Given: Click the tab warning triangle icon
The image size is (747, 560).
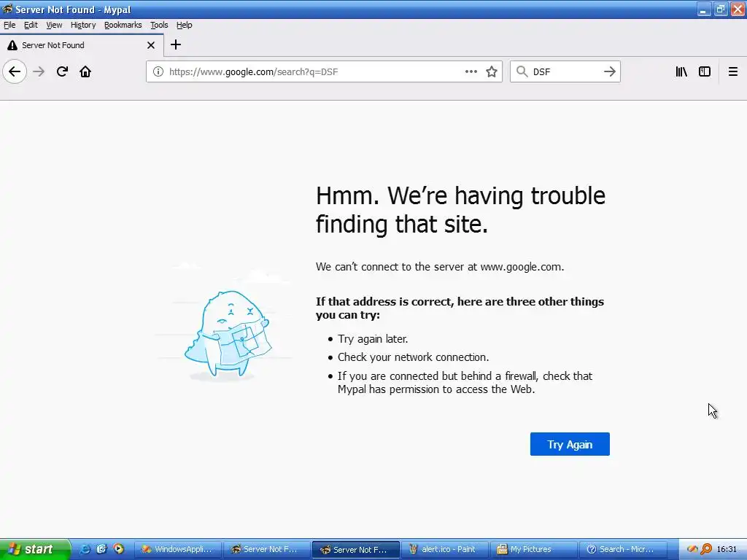Looking at the screenshot, I should tap(12, 45).
